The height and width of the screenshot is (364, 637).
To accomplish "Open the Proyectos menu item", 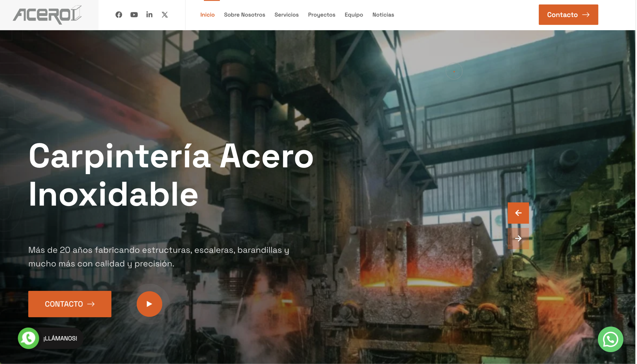I will [321, 15].
